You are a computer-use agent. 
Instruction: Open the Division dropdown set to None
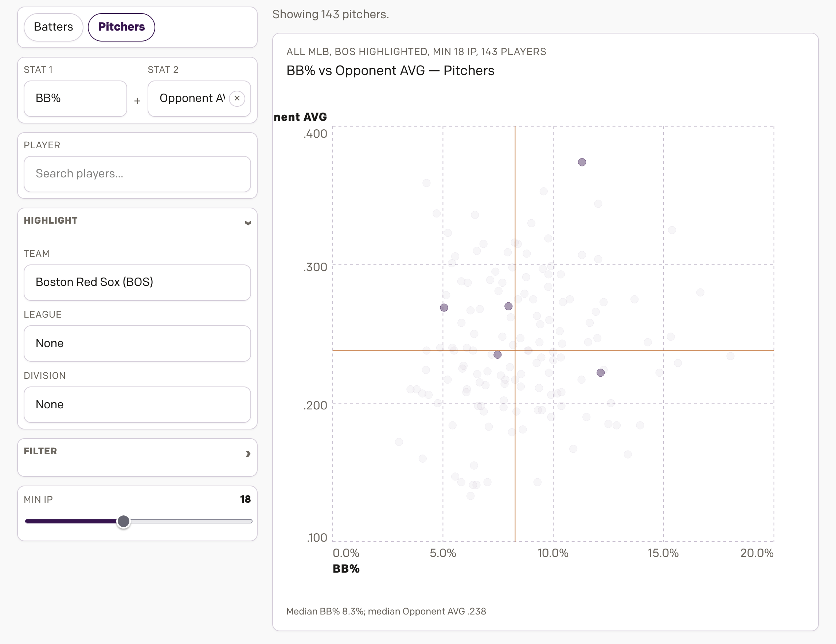coord(137,404)
